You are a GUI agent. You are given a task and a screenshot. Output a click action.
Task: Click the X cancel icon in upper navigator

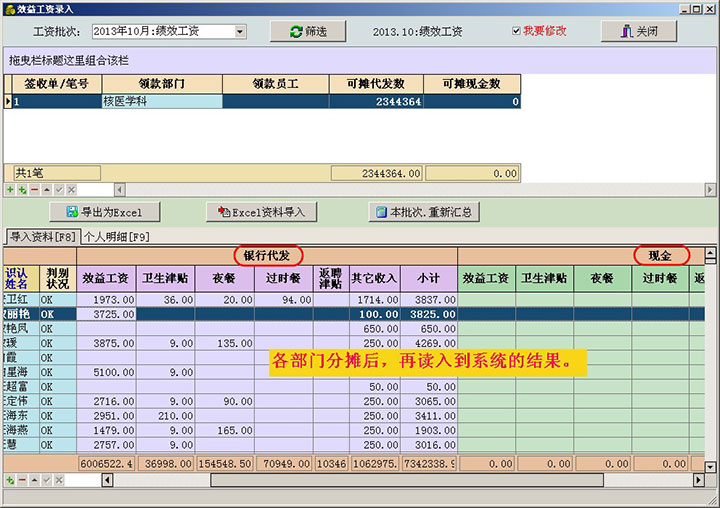70,189
